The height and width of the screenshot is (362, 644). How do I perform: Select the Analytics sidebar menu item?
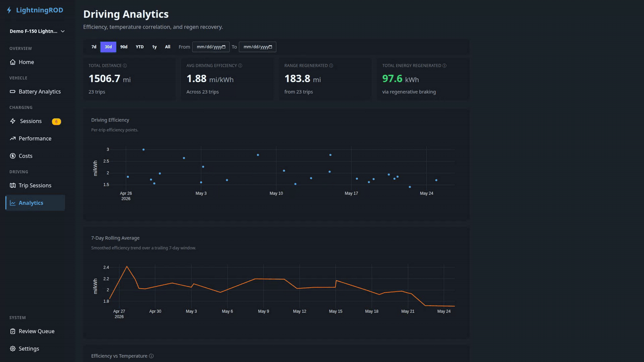click(x=35, y=203)
